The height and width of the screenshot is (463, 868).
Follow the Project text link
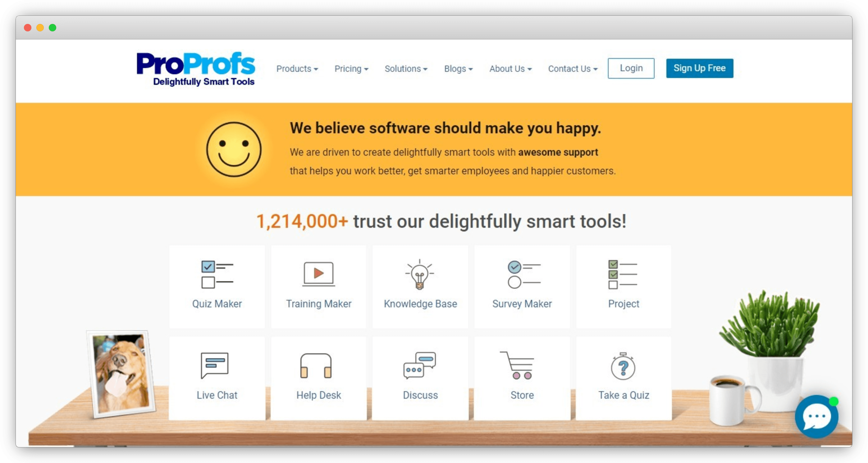click(624, 304)
